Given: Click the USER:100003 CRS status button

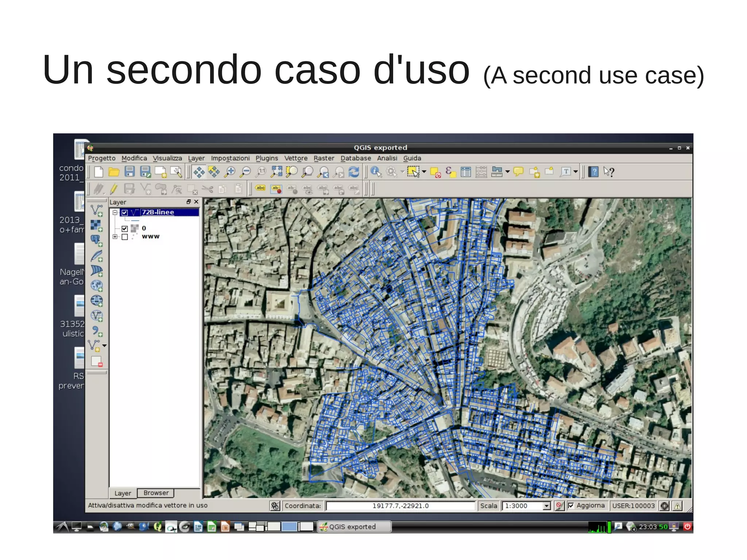Looking at the screenshot, I should coord(634,506).
